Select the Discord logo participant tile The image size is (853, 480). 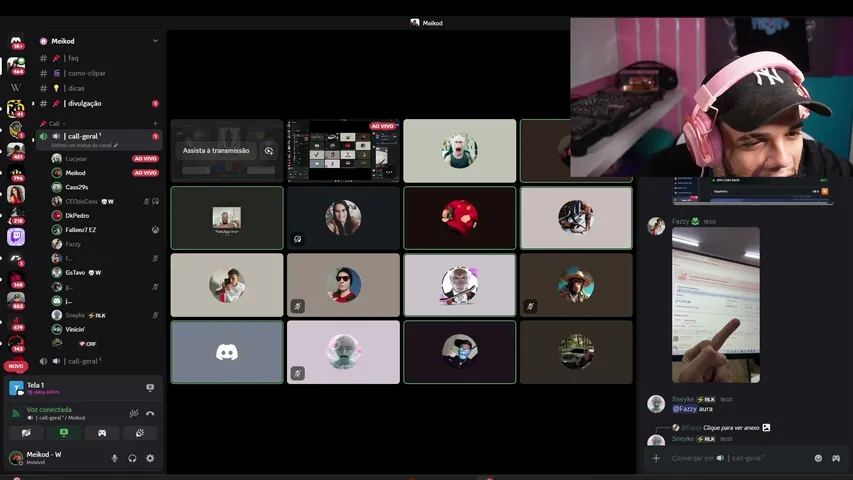(x=227, y=352)
